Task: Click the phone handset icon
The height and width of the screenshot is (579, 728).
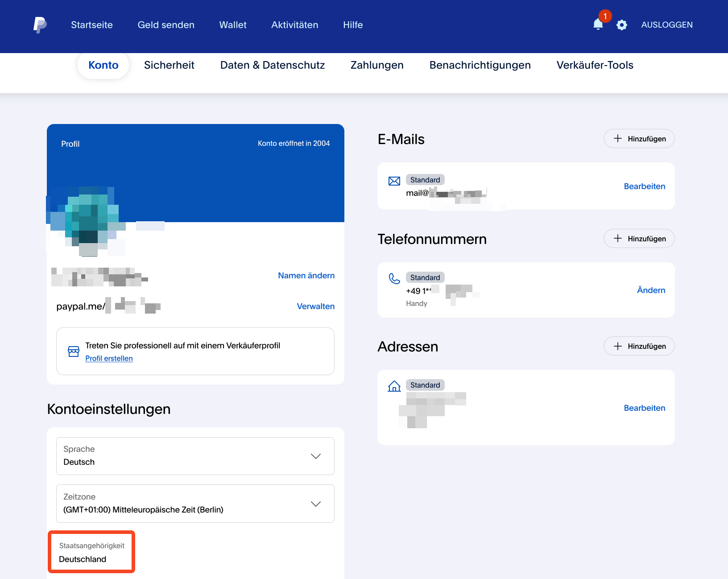Action: point(394,279)
